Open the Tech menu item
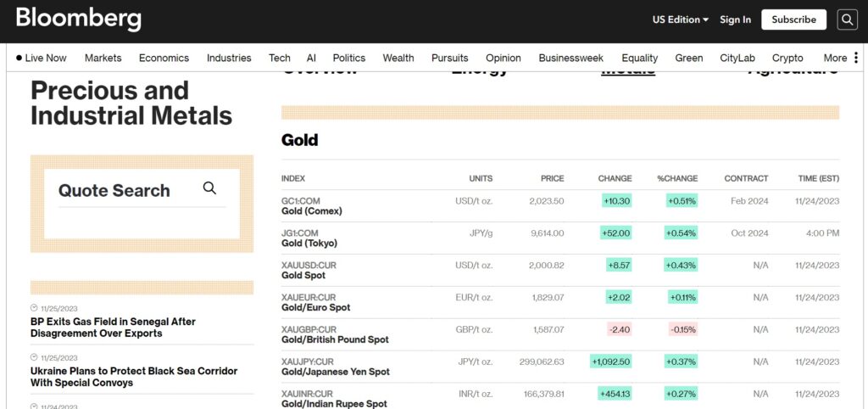Image resolution: width=868 pixels, height=409 pixels. point(280,58)
